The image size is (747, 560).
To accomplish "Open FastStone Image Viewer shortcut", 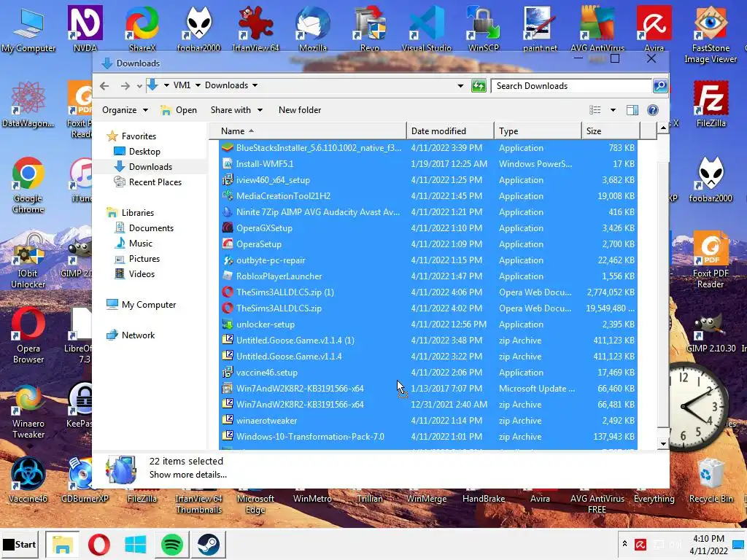I will coord(711,34).
